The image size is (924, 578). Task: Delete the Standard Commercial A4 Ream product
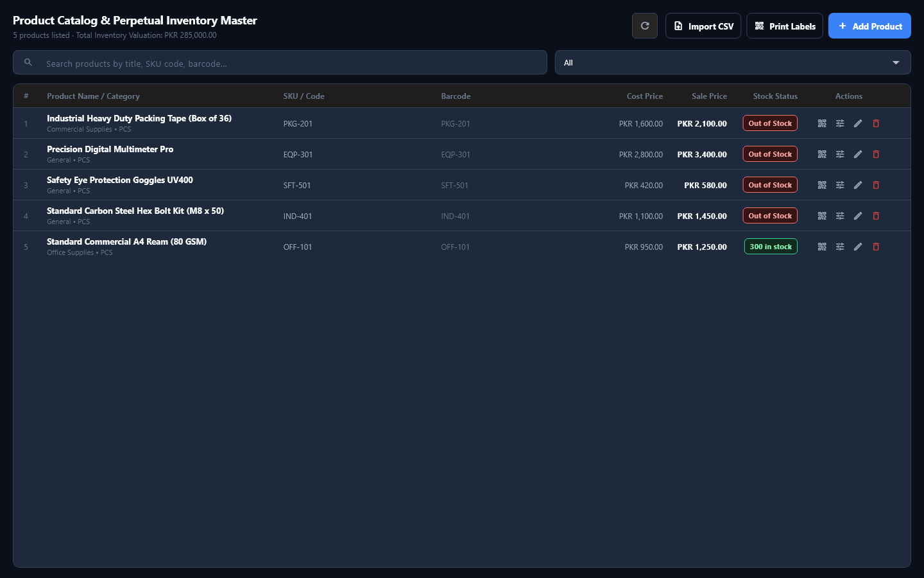[x=876, y=247]
